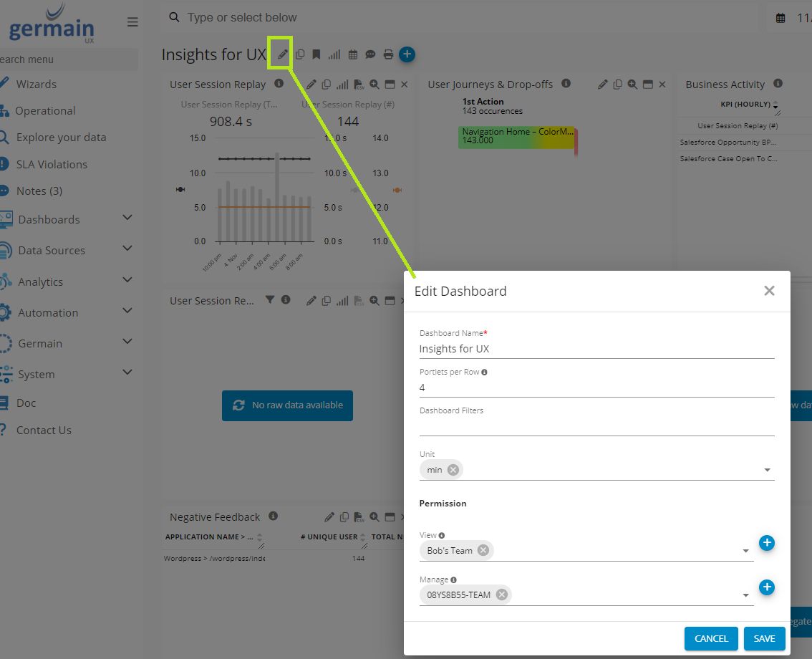Click the blue plus button beside the print icon
812x659 pixels.
407,54
